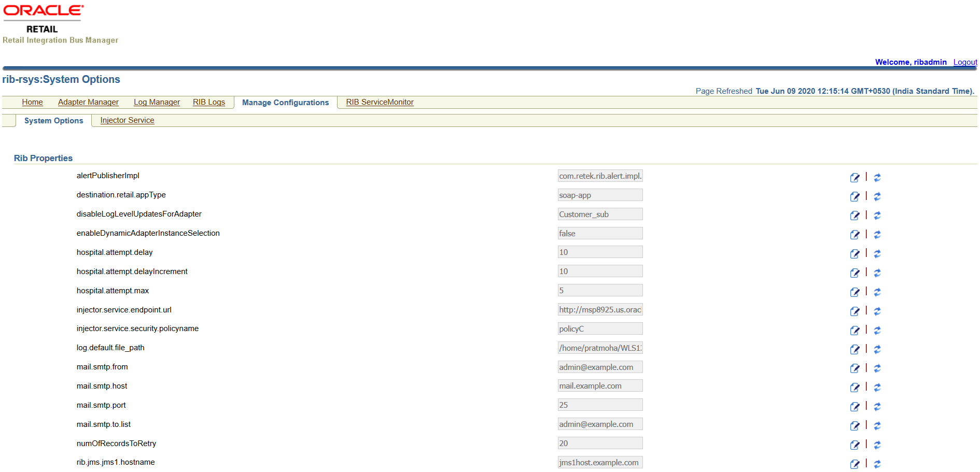Focus the hospital.attempt.delayIncrement value field

coord(600,271)
